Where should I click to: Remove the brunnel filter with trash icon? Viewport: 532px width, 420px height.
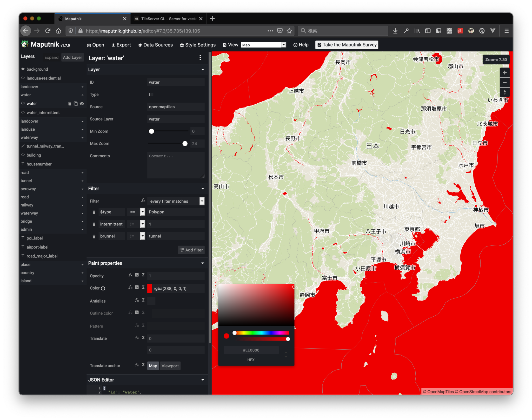click(94, 236)
